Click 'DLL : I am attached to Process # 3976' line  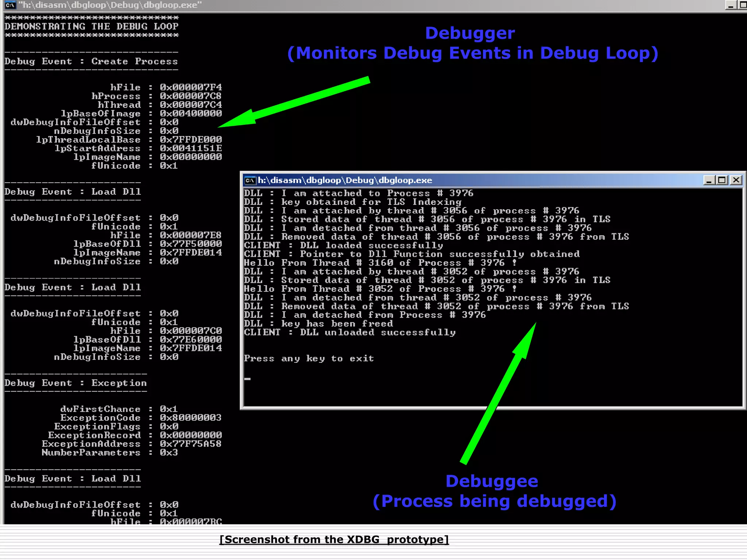(x=359, y=193)
